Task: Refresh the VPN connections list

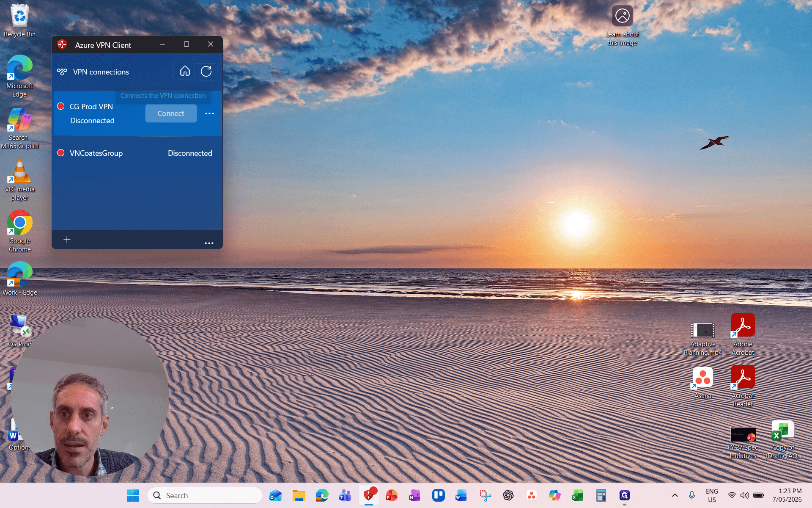Action: point(206,71)
